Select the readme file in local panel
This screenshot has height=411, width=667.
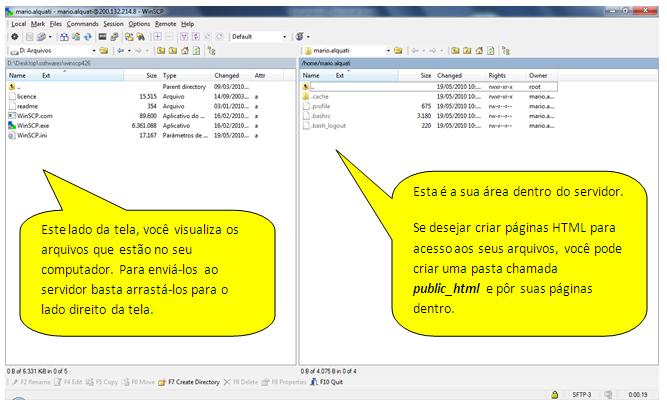pos(27,106)
